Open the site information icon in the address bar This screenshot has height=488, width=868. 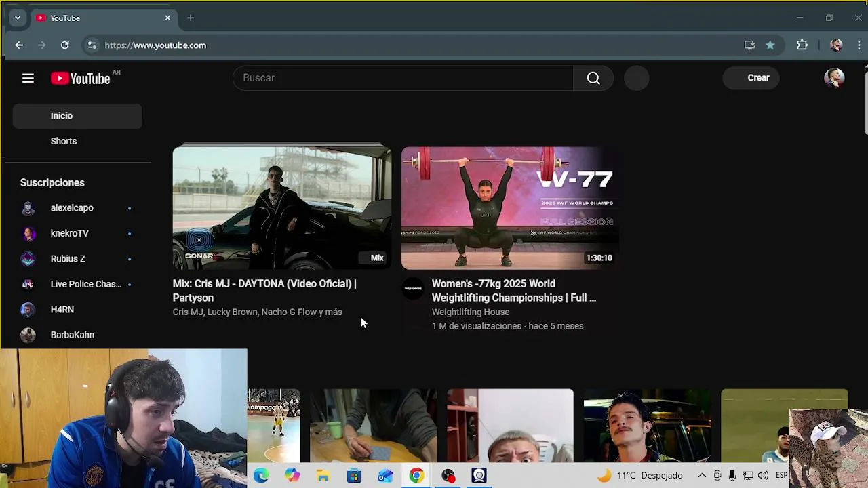(x=92, y=45)
